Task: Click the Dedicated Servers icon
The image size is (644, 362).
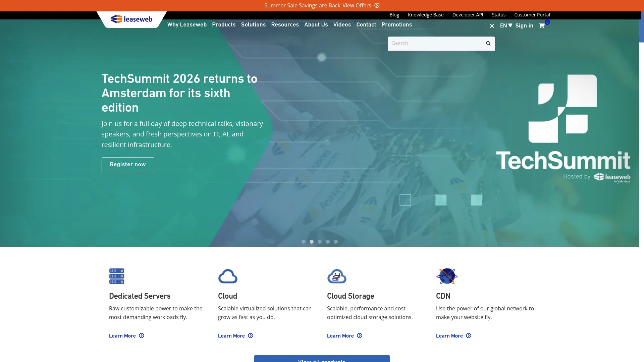Action: pos(117,276)
